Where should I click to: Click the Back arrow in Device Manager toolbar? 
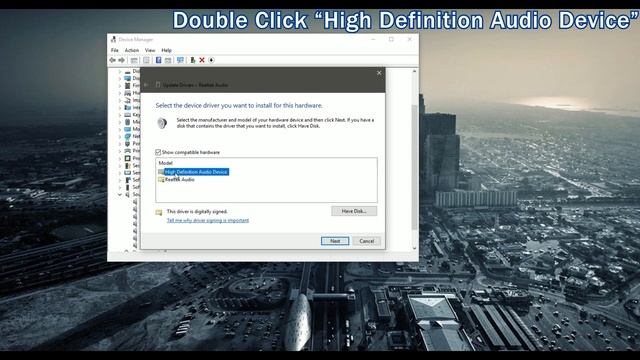point(113,60)
